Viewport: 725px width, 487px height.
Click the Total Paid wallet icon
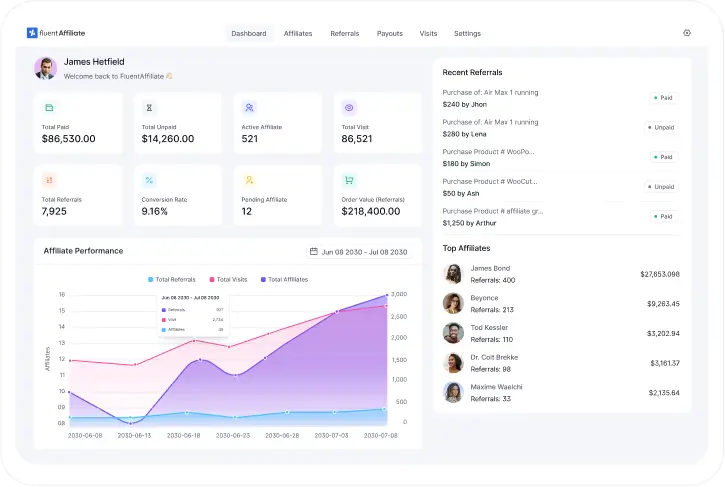[49, 108]
